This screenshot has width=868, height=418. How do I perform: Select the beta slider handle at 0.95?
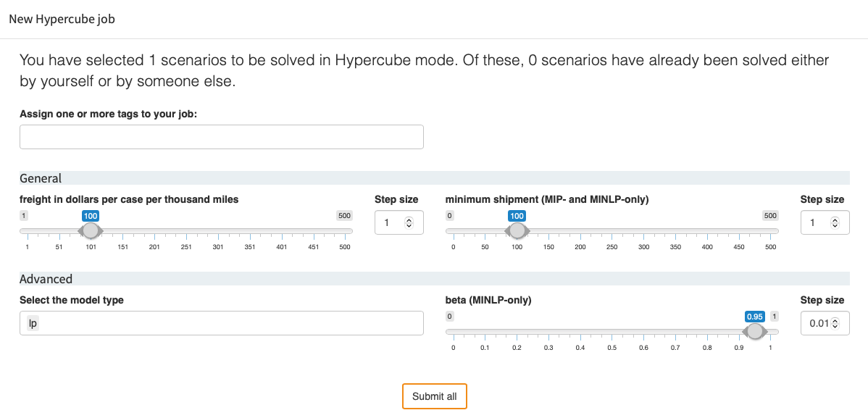pyautogui.click(x=755, y=330)
